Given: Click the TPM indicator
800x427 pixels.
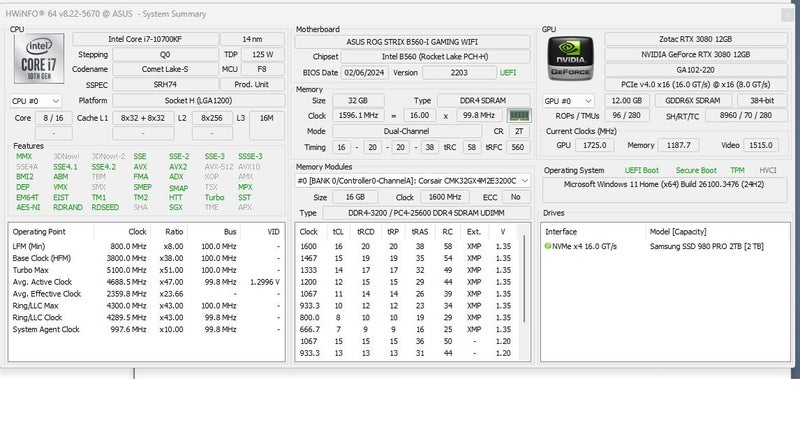Looking at the screenshot, I should point(737,170).
